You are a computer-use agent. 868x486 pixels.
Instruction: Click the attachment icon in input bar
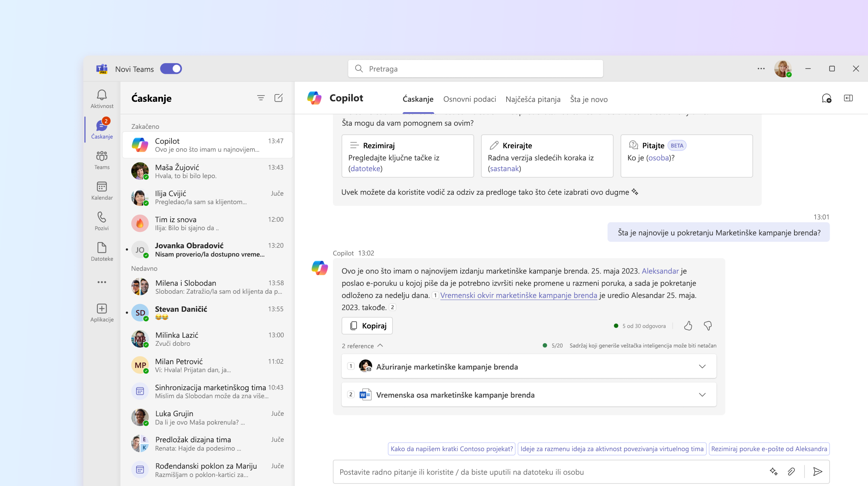791,472
